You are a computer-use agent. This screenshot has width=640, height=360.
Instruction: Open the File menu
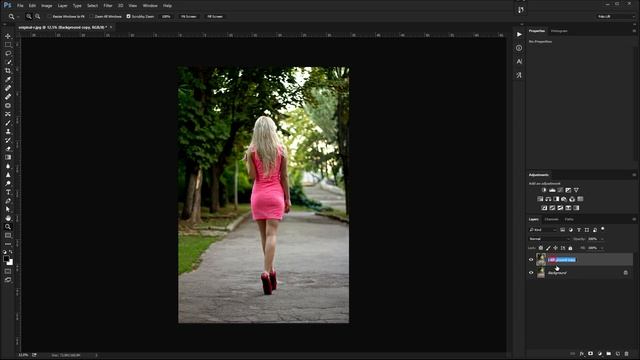(20, 6)
